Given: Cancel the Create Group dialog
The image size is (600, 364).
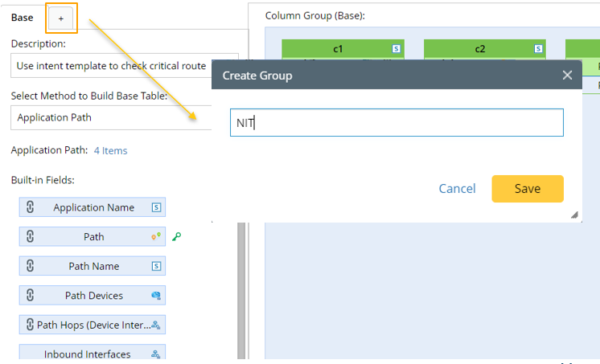Looking at the screenshot, I should 457,189.
